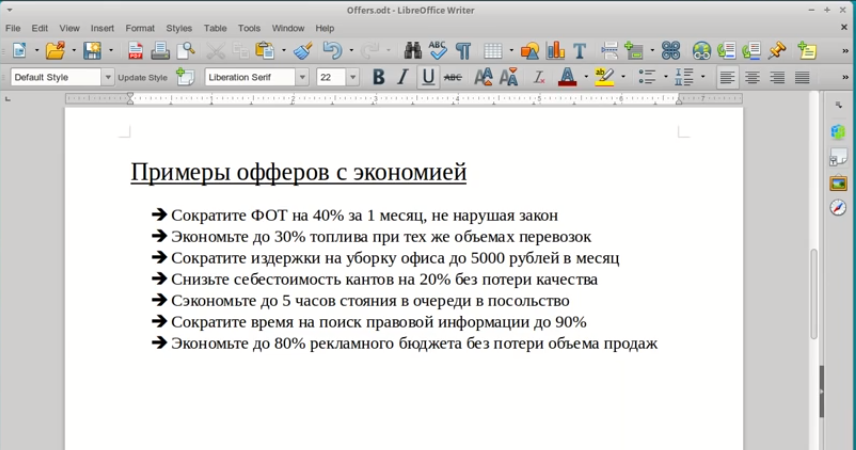Toggle the bulleted list
Image resolution: width=856 pixels, height=450 pixels.
[647, 77]
